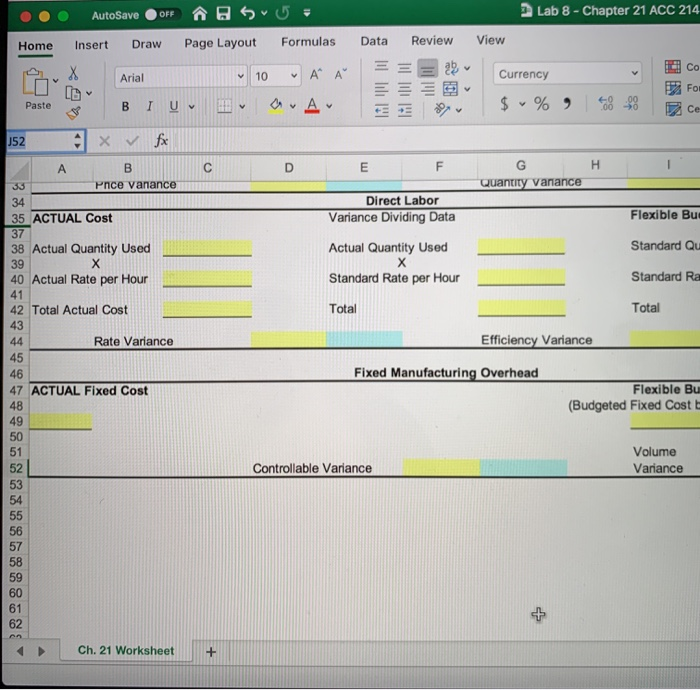The image size is (700, 690).
Task: Click the Save floppy disk icon
Action: click(x=223, y=13)
